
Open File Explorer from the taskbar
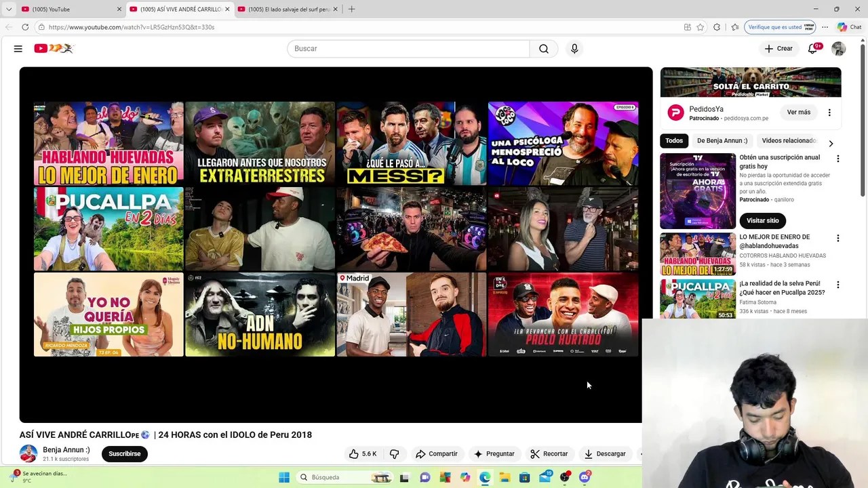click(505, 477)
